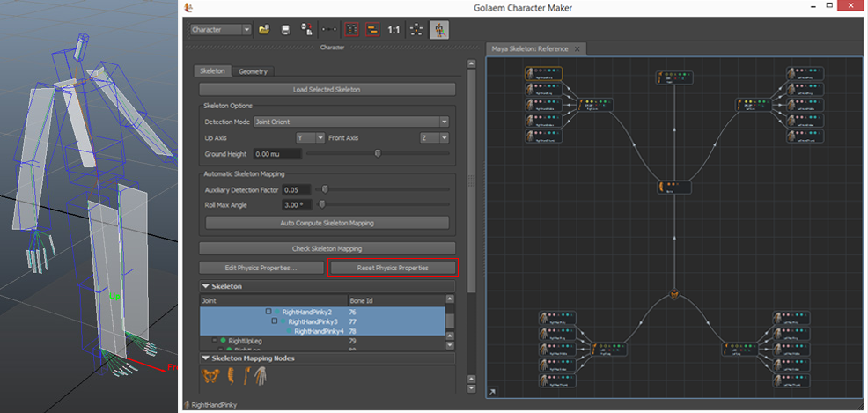Click the Ground Height slider handle
The image size is (868, 413).
378,153
